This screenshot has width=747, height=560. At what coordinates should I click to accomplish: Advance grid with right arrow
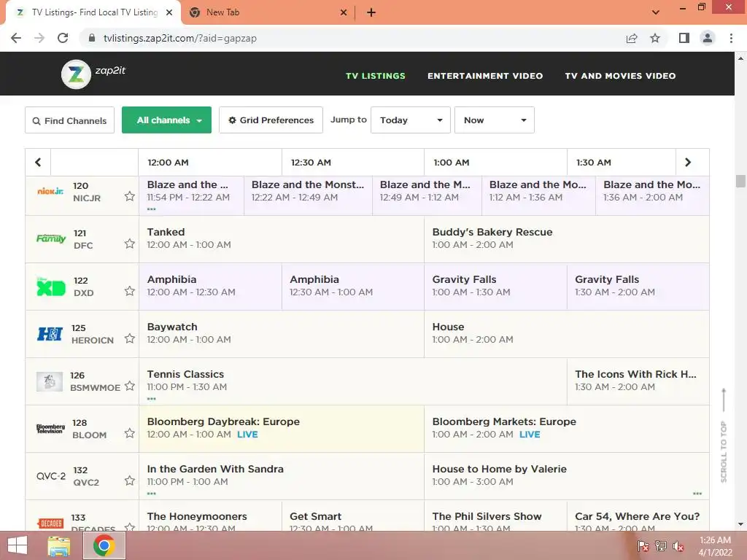coord(688,163)
